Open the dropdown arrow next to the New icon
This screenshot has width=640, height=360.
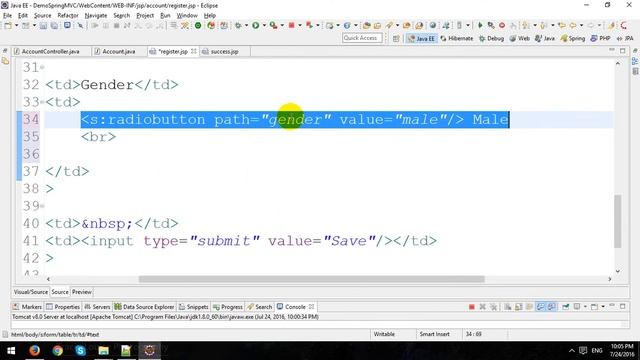(x=16, y=25)
